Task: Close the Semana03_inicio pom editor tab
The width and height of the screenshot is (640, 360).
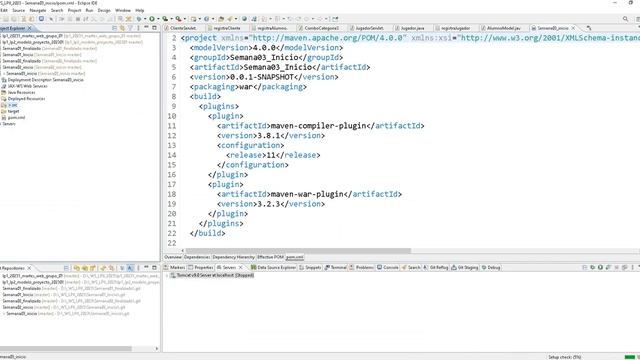Action: click(573, 28)
